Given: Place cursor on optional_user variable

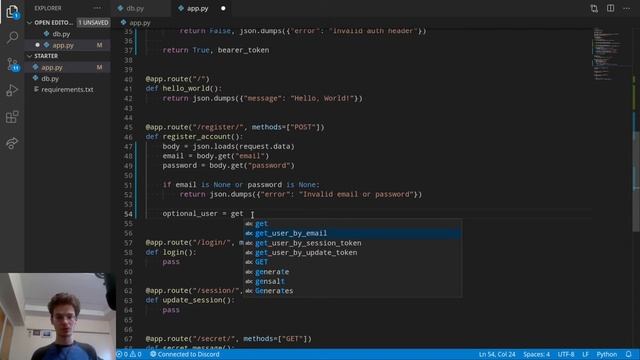Looking at the screenshot, I should (x=190, y=214).
